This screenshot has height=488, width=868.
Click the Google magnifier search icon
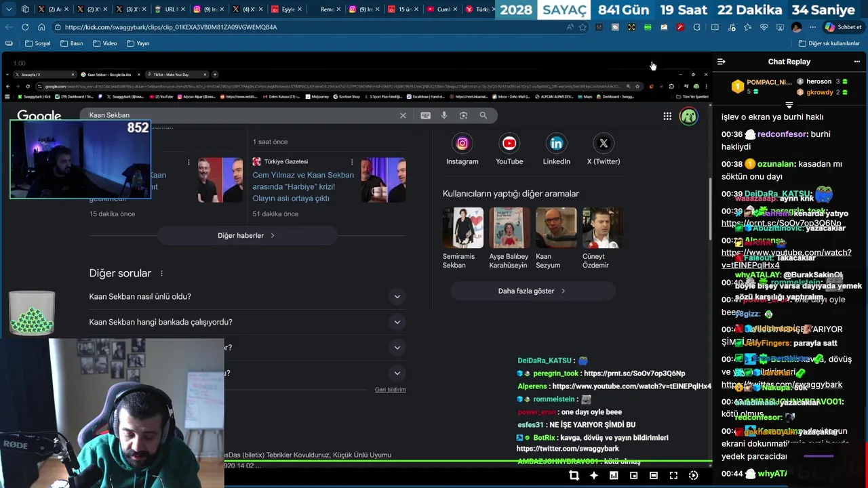[x=484, y=115]
